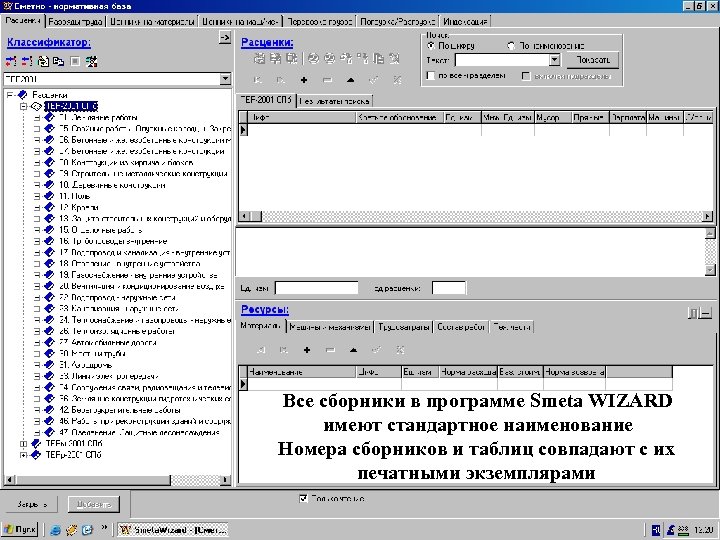Viewport: 720px width, 540px height.
Task: Click the left panel-layout icon beside Ресурсы
Action: 693,314
